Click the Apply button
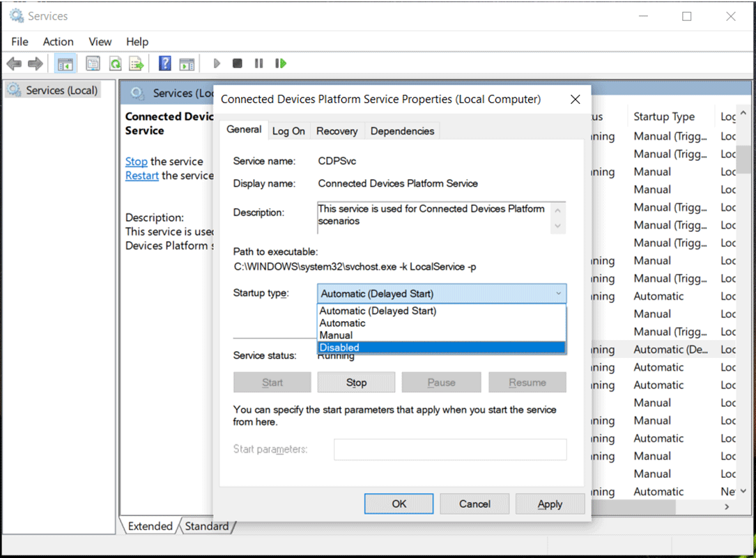 550,504
